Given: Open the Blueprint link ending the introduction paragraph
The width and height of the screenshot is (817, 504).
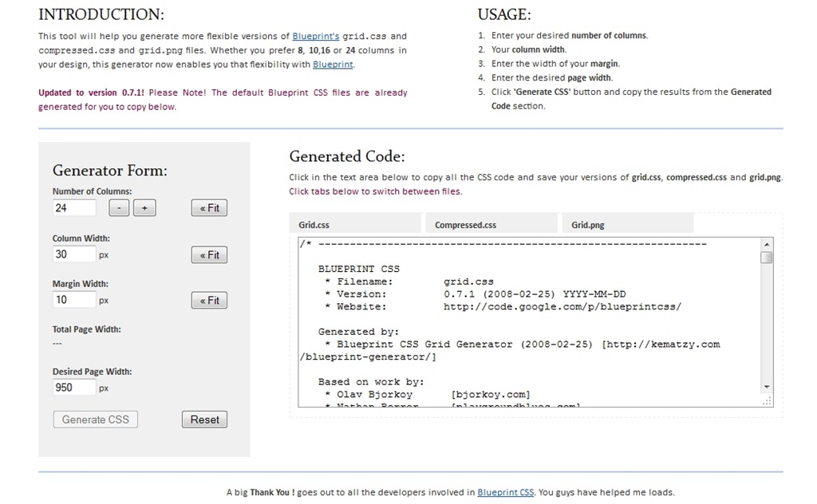Looking at the screenshot, I should point(333,64).
